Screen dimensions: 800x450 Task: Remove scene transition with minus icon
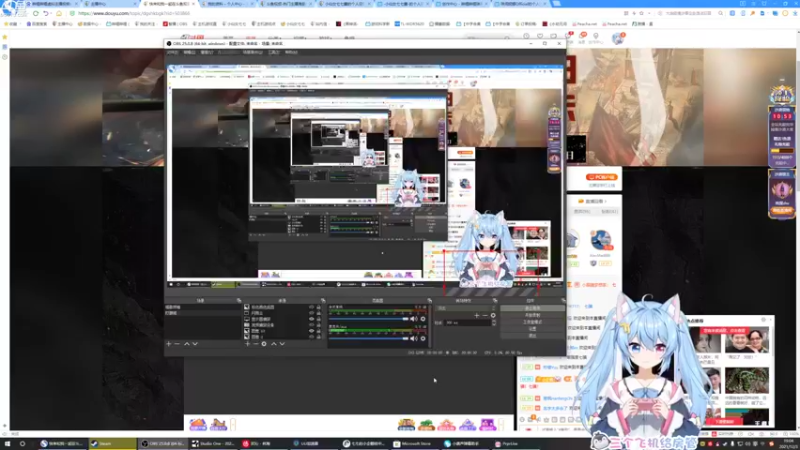coord(485,315)
